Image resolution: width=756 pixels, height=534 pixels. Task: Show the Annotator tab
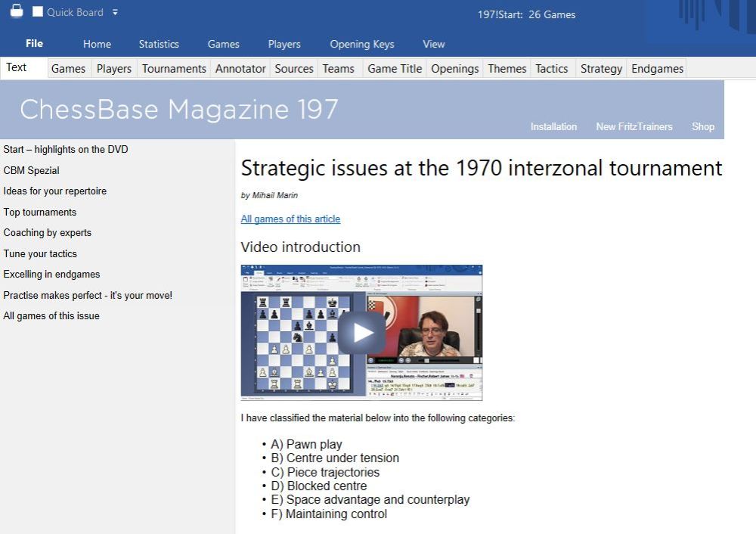point(240,69)
